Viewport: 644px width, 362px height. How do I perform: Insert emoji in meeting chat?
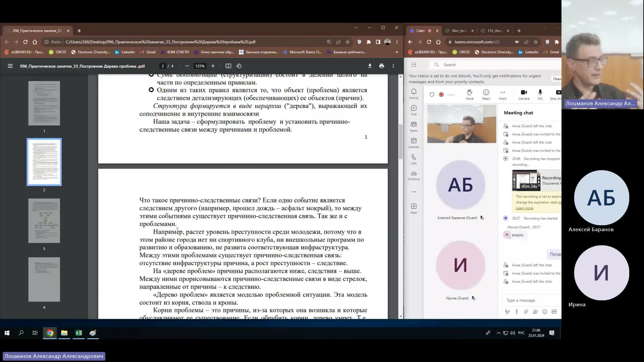545,312
